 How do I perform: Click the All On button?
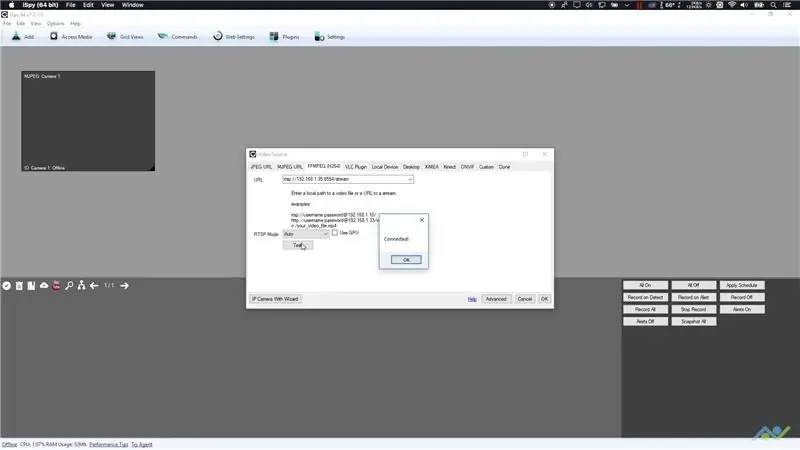pyautogui.click(x=645, y=285)
